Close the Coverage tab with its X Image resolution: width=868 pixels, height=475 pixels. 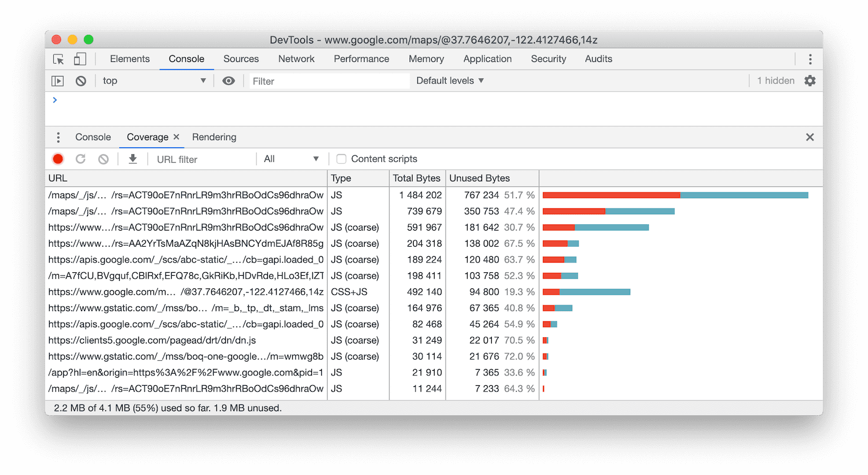[176, 137]
